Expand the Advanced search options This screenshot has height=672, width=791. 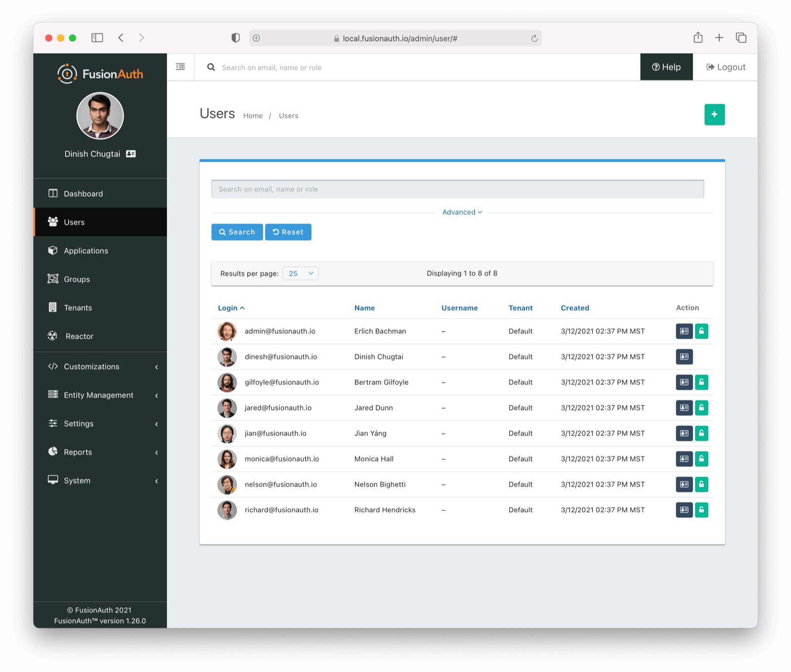[x=462, y=212]
